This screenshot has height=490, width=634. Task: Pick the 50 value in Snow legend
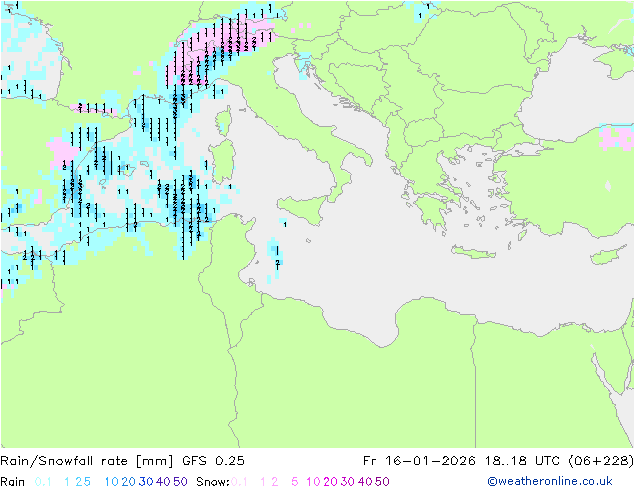(382, 482)
